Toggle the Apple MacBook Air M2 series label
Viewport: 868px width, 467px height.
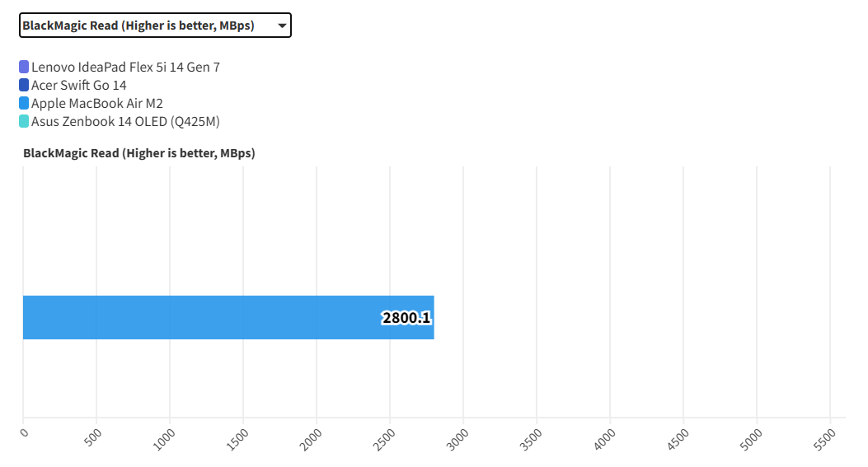pos(97,103)
